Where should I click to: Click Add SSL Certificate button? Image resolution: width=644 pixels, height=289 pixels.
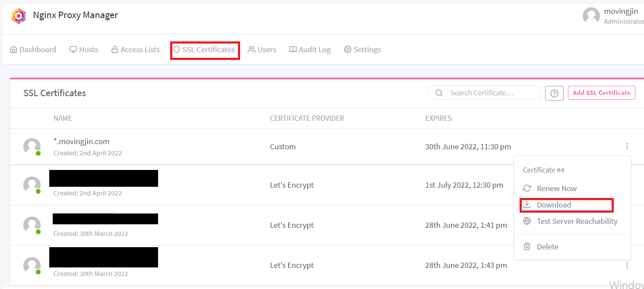[x=601, y=93]
